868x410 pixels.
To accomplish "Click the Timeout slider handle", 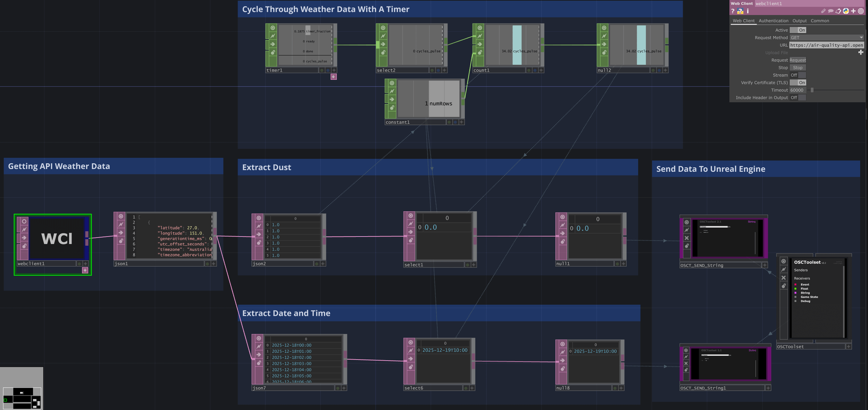I will tap(812, 90).
